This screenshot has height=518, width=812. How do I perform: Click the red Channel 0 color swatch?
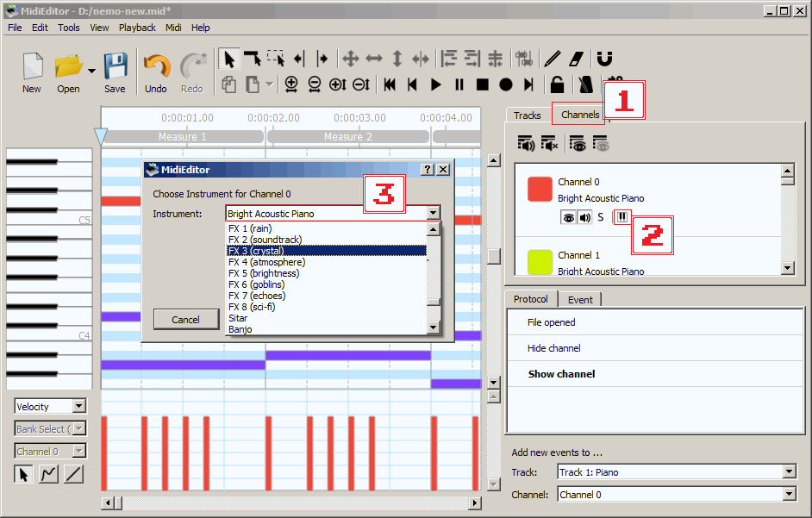tap(540, 189)
